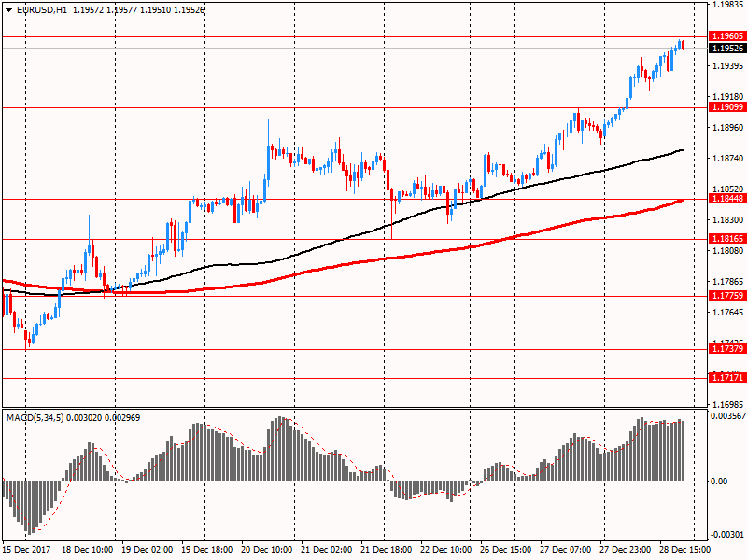The height and width of the screenshot is (560, 747).
Task: Select the 1.19099 level label
Action: pos(727,107)
